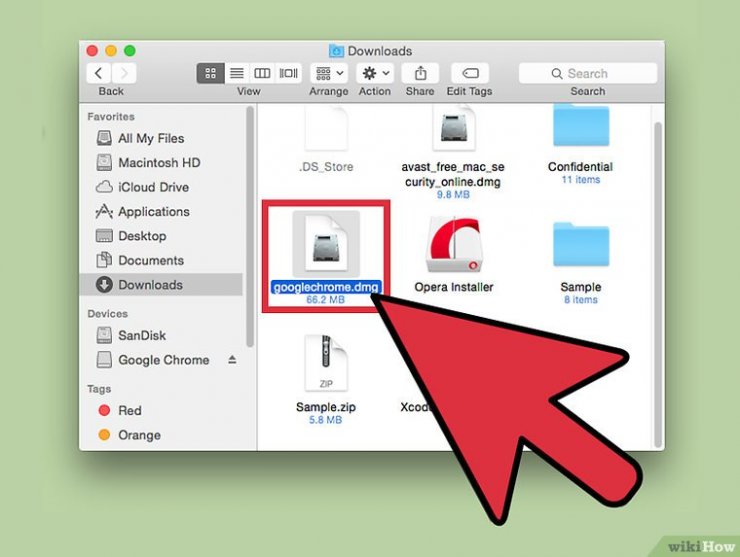
Task: Click the Opera Installer name label
Action: point(454,287)
